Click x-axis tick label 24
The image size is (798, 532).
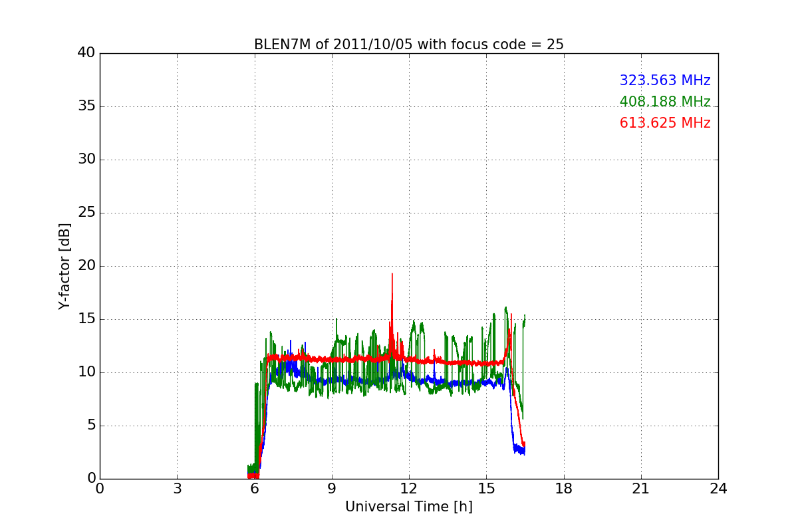(718, 488)
